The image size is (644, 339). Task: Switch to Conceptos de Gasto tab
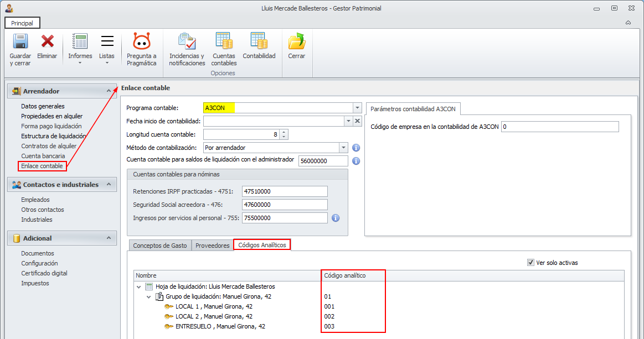coord(160,246)
